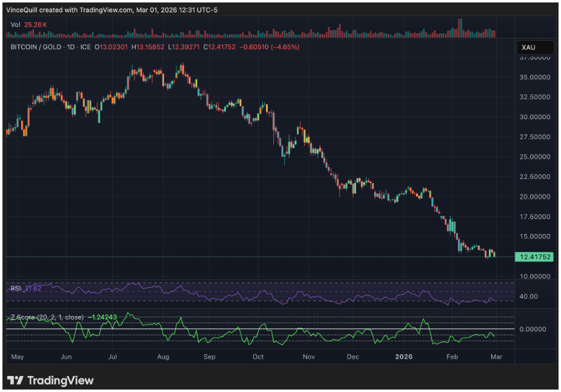Click the 2026 year marker on time axis

[404, 357]
